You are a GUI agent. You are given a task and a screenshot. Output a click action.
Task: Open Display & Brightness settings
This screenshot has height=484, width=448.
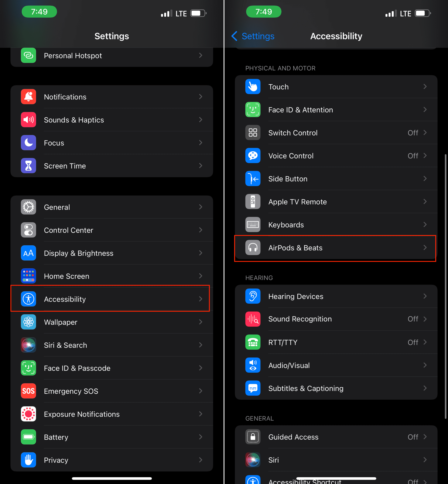112,253
